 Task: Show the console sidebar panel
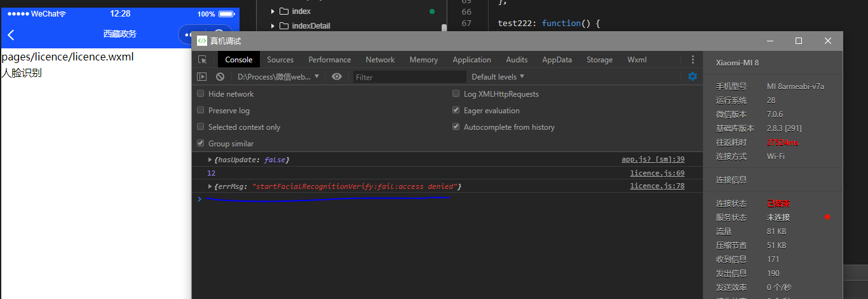tap(201, 77)
